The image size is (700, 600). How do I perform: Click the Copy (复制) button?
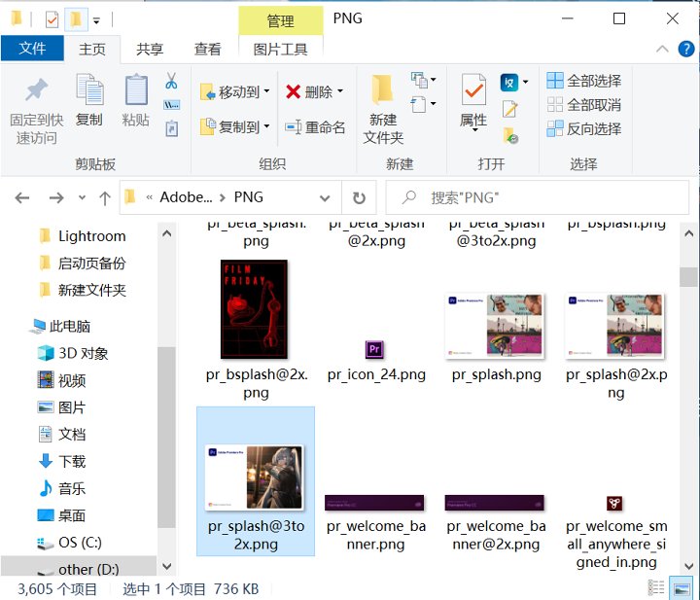[89, 100]
